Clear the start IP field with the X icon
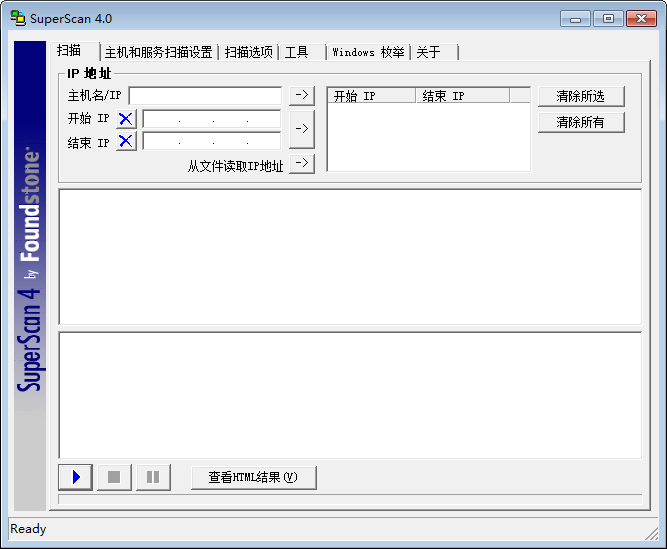 (126, 119)
